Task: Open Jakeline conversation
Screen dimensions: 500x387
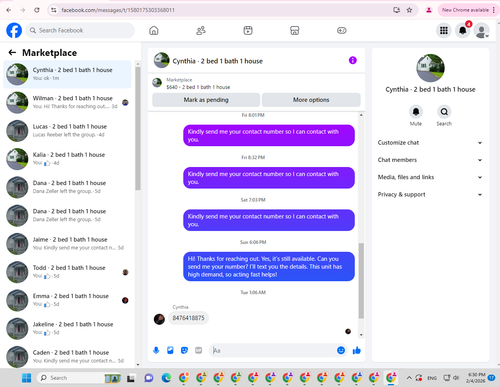Action: point(68,328)
